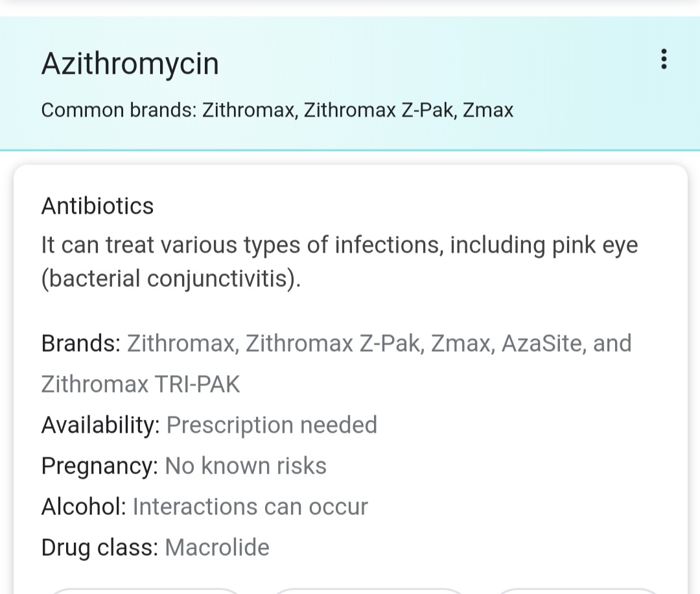Select the Common brands subtitle line
This screenshot has height=594, width=700.
(277, 110)
